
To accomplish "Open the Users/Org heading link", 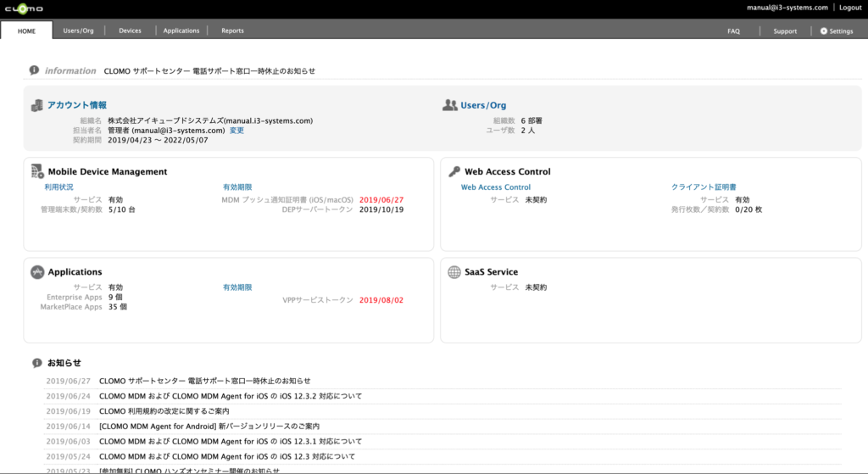I will coord(483,105).
